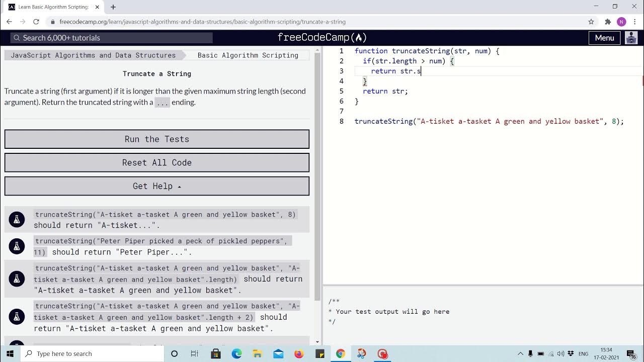Show hidden system tray icons

point(520,353)
